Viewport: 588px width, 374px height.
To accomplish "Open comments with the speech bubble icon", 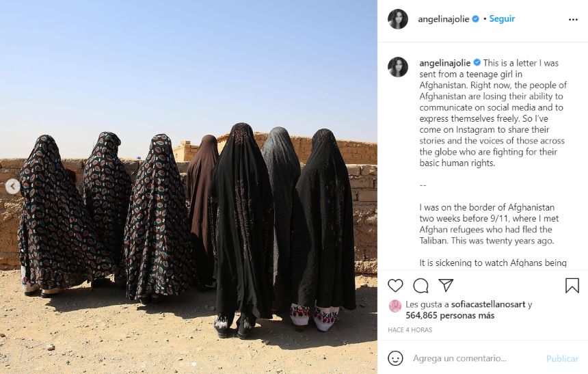I will click(x=420, y=286).
